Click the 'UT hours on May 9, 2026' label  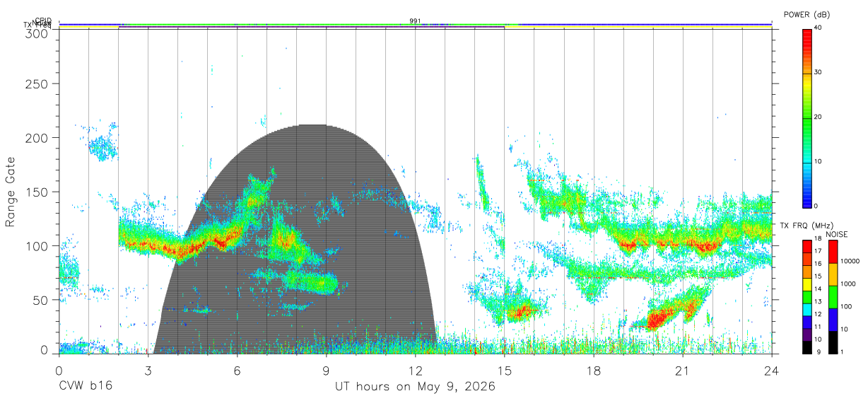[x=415, y=387]
